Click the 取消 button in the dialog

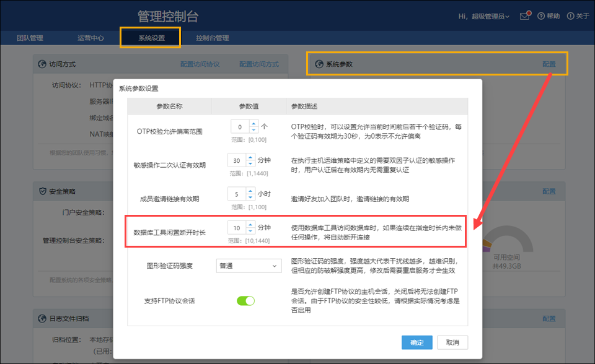452,342
